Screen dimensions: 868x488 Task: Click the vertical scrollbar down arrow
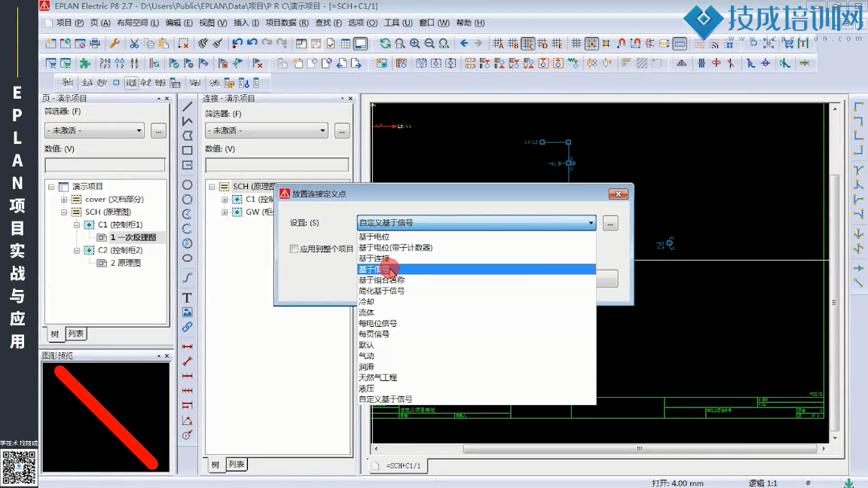[x=835, y=438]
